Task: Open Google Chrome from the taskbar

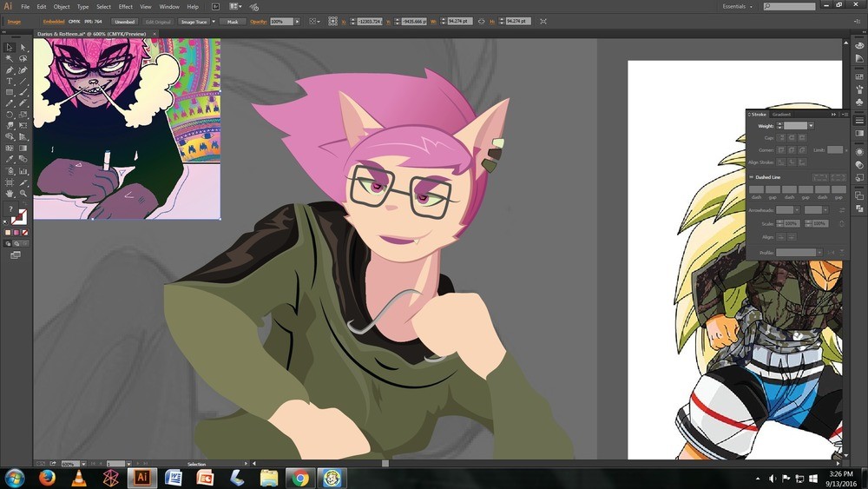Action: [300, 478]
